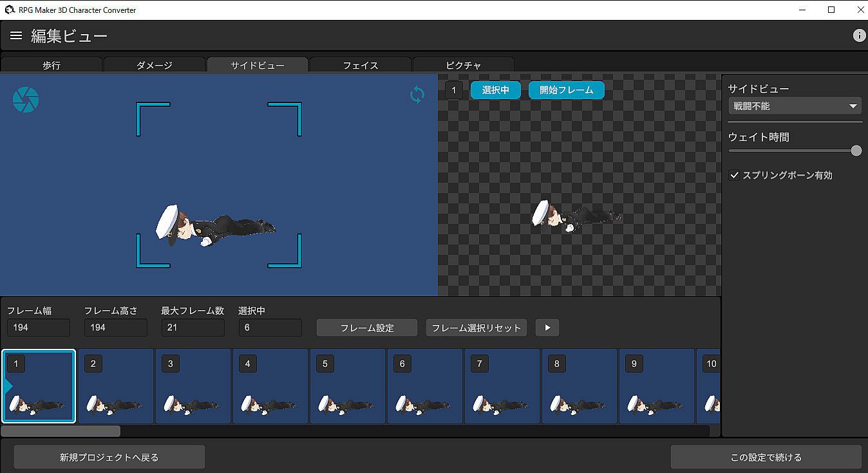Click フレーム選択リセット button
868x473 pixels.
point(476,328)
